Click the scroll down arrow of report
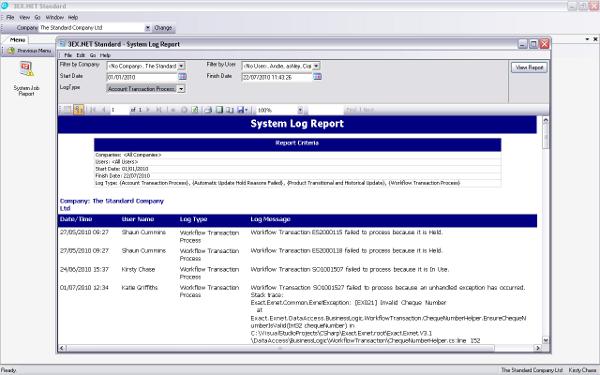The height and width of the screenshot is (375, 600). coord(546,340)
